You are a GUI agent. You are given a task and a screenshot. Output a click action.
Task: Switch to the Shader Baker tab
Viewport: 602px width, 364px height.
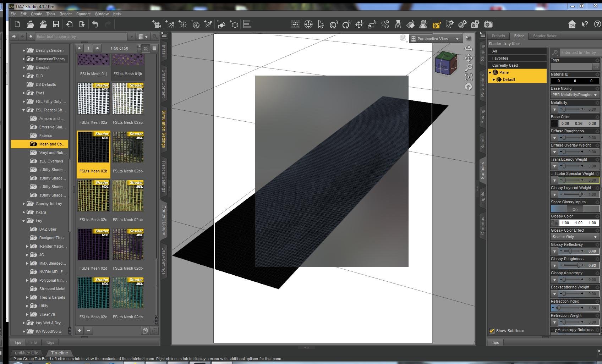click(544, 36)
